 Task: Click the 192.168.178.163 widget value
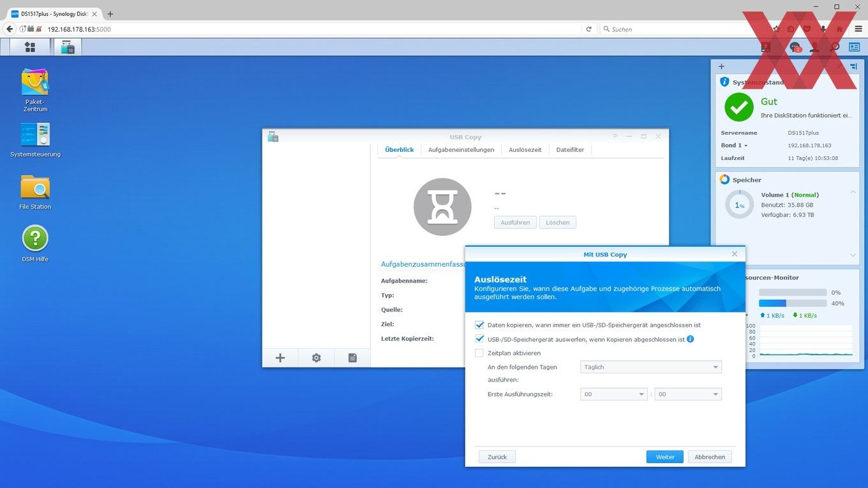809,145
